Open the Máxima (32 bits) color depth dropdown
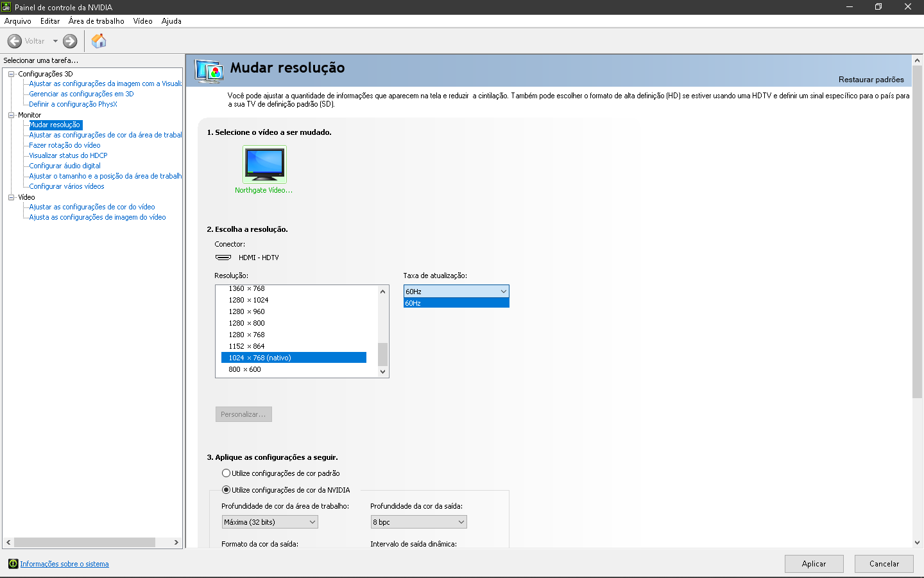Screen dimensions: 924x578 click(x=270, y=522)
